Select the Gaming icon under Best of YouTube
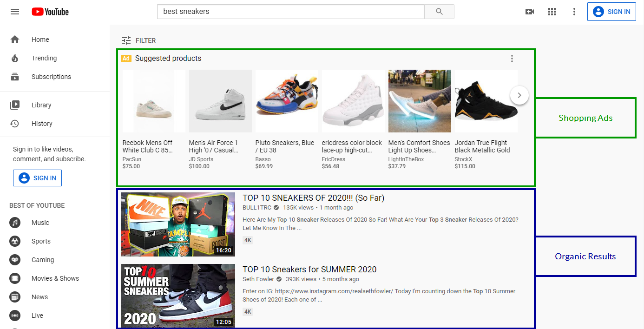The image size is (644, 329). pos(15,259)
